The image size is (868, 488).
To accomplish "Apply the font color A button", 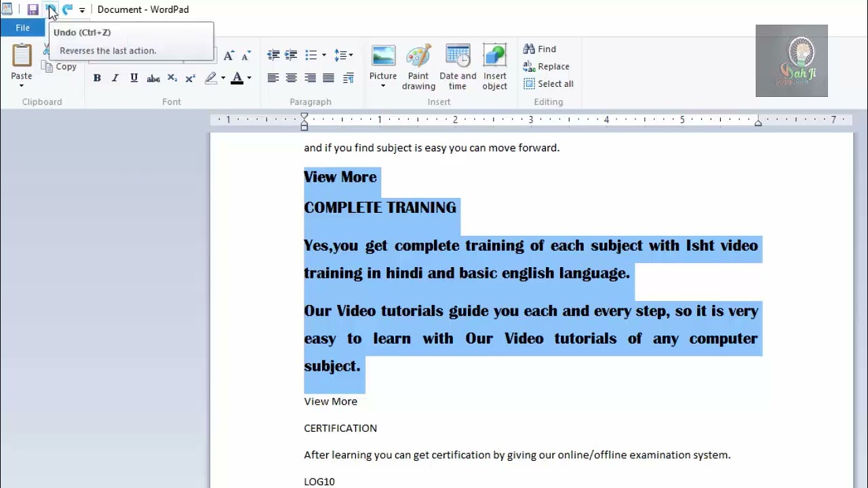I will [237, 79].
